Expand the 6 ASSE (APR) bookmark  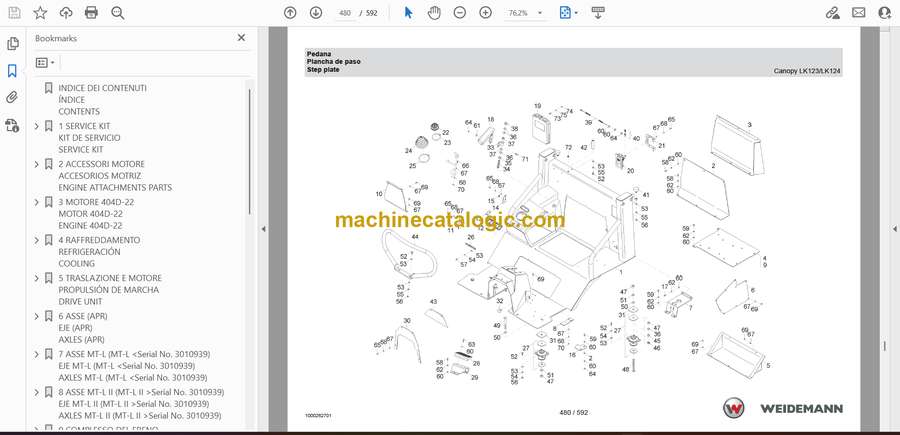click(x=37, y=316)
